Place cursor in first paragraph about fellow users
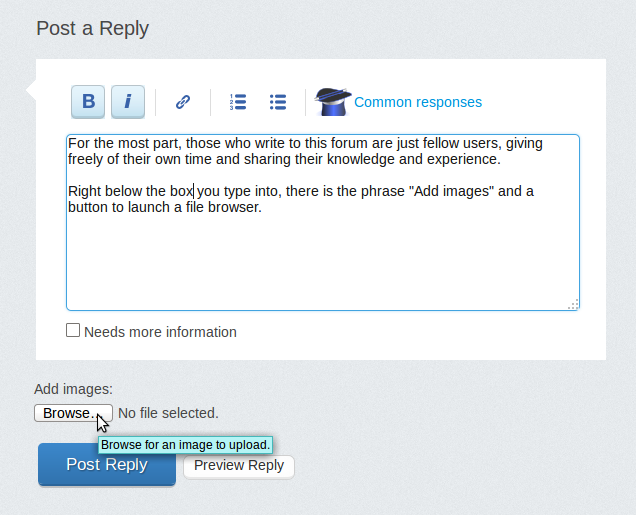This screenshot has height=515, width=636. (x=300, y=151)
